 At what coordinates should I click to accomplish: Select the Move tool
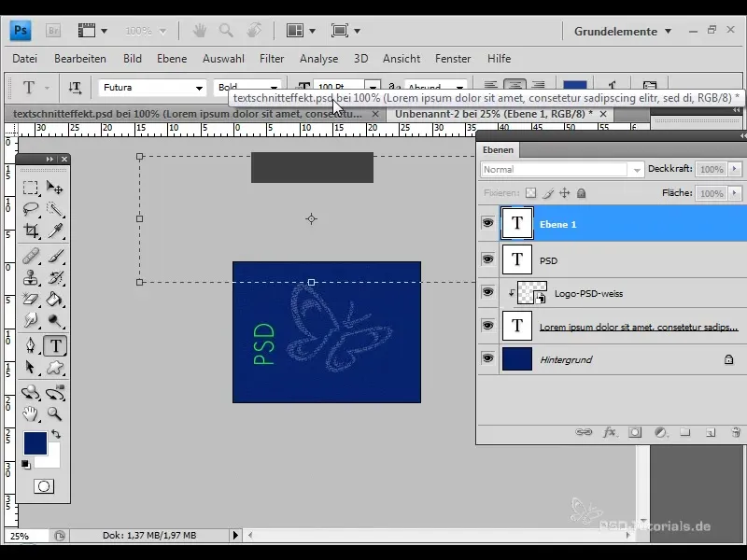55,188
